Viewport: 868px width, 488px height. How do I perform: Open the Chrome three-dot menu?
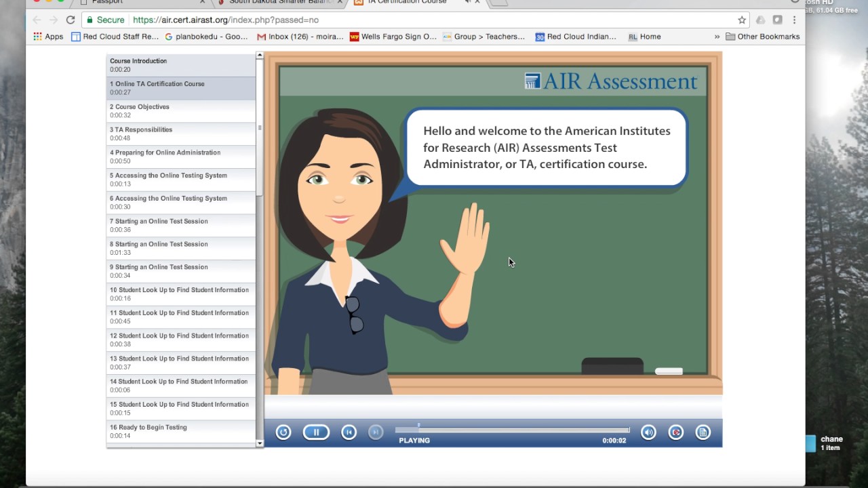tap(794, 20)
